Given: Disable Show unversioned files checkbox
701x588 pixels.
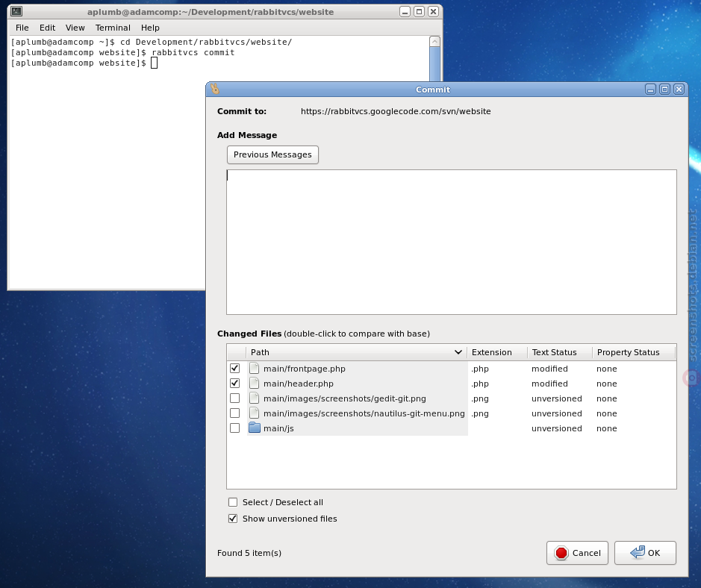Looking at the screenshot, I should point(233,519).
